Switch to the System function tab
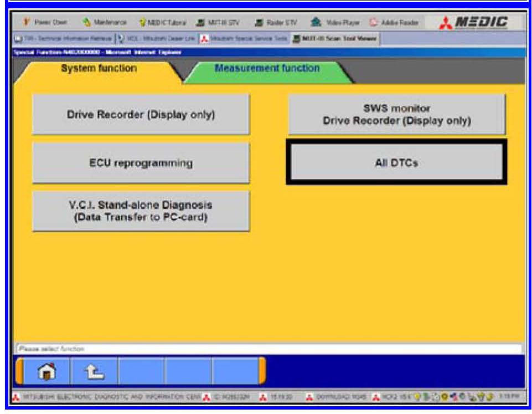Viewport: 532px width, 414px height. click(x=99, y=69)
